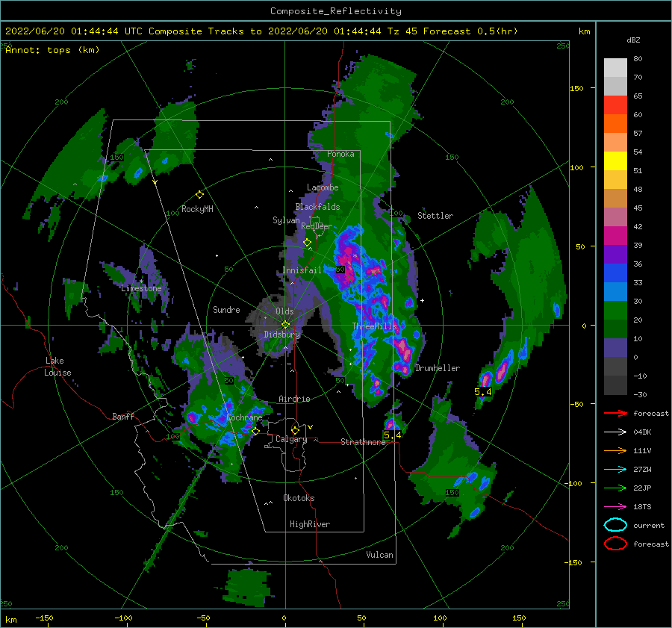Click the yellow 54 dBZ legend swatch

[615, 161]
